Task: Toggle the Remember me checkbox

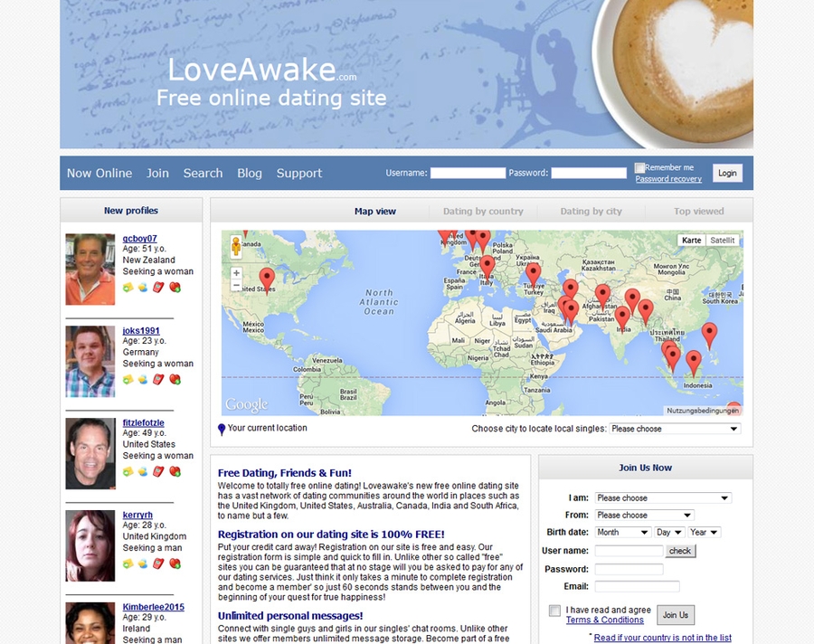Action: (639, 167)
